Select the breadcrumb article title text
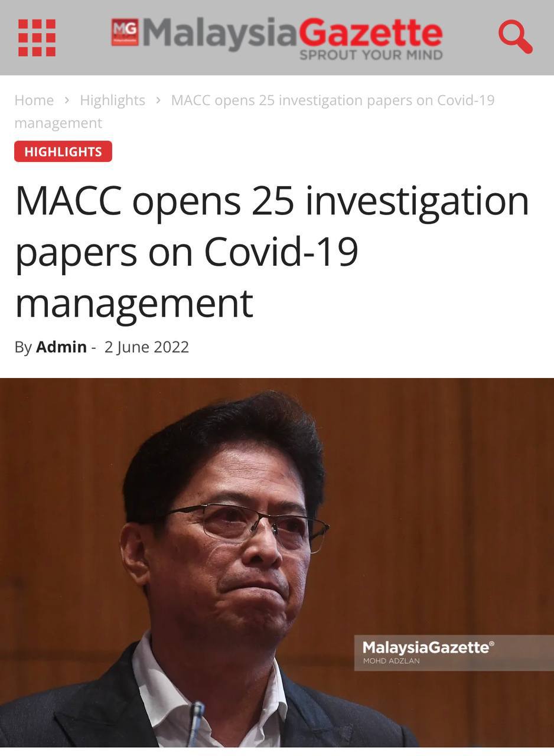Viewport: 554px width, 756px height. (255, 112)
